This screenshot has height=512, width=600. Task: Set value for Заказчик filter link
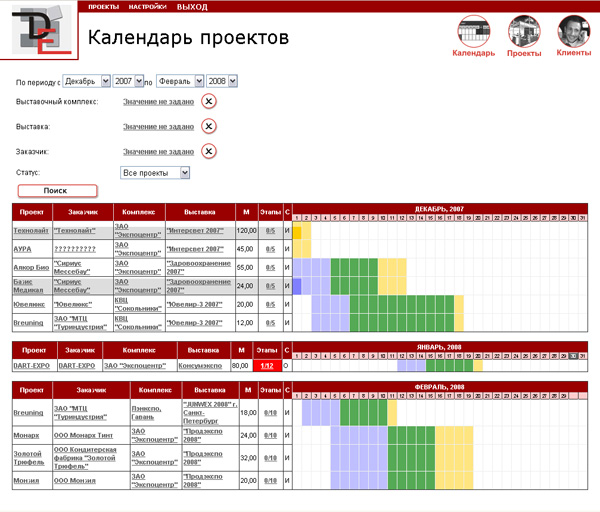tap(158, 152)
